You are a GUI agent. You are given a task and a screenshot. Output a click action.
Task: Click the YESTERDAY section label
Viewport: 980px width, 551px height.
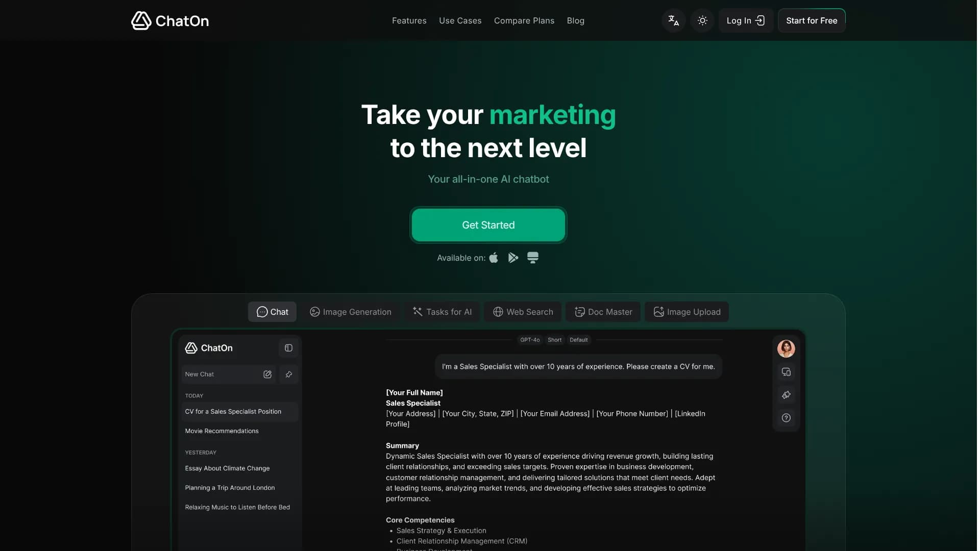point(201,453)
